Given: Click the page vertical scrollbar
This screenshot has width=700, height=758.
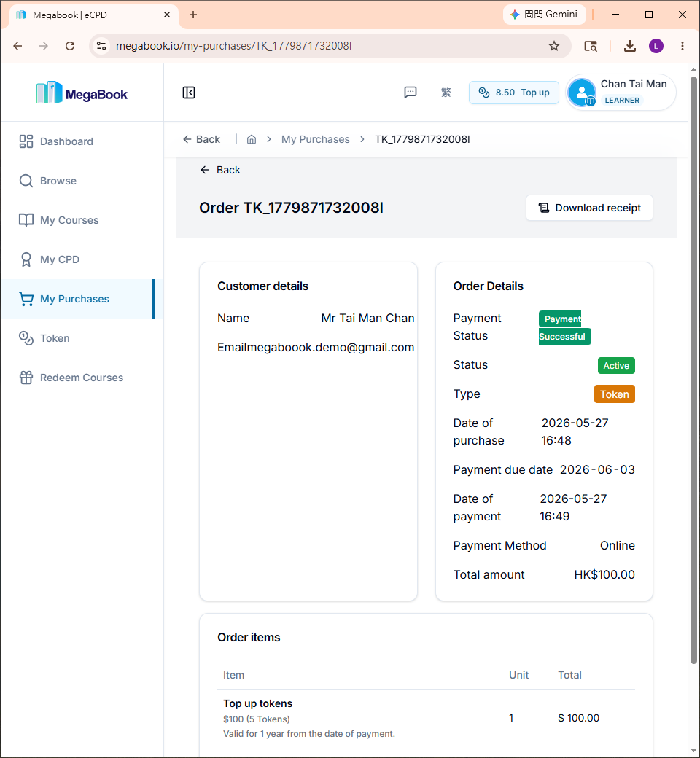Looking at the screenshot, I should (x=693, y=370).
